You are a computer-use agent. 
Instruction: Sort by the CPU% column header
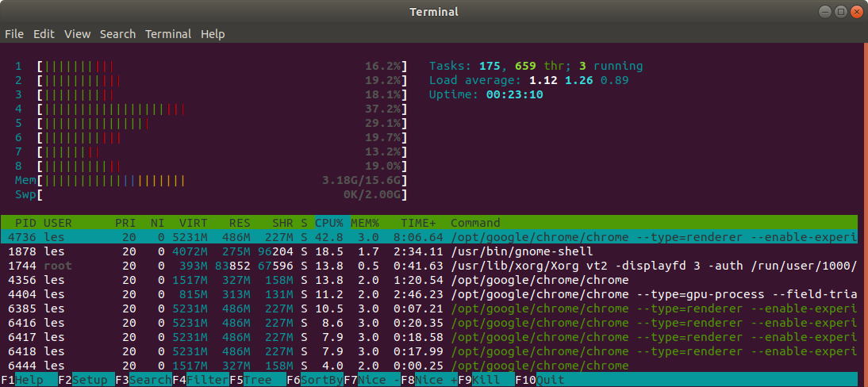pos(329,223)
